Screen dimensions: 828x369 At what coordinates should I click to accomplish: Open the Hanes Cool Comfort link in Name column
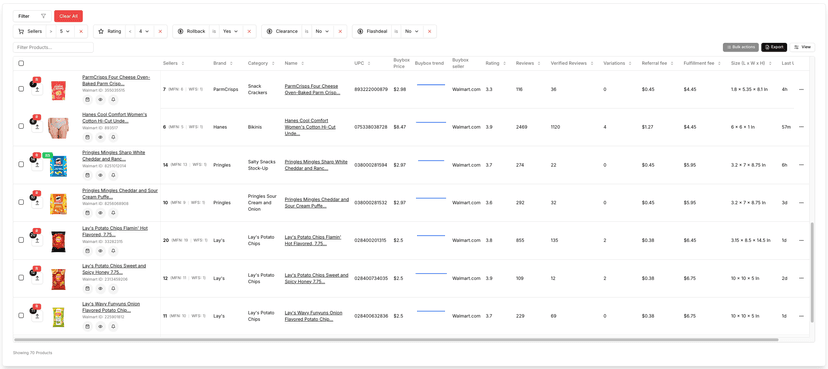(x=309, y=127)
